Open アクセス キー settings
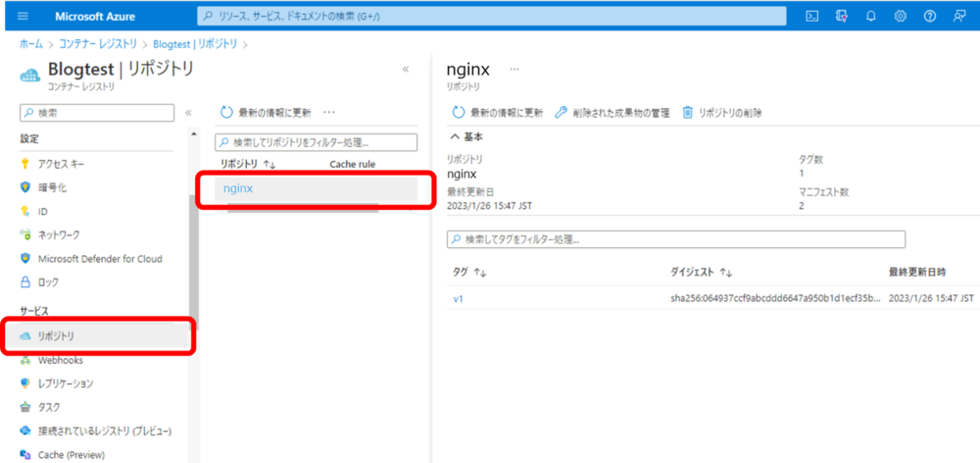This screenshot has width=980, height=463. tap(61, 164)
